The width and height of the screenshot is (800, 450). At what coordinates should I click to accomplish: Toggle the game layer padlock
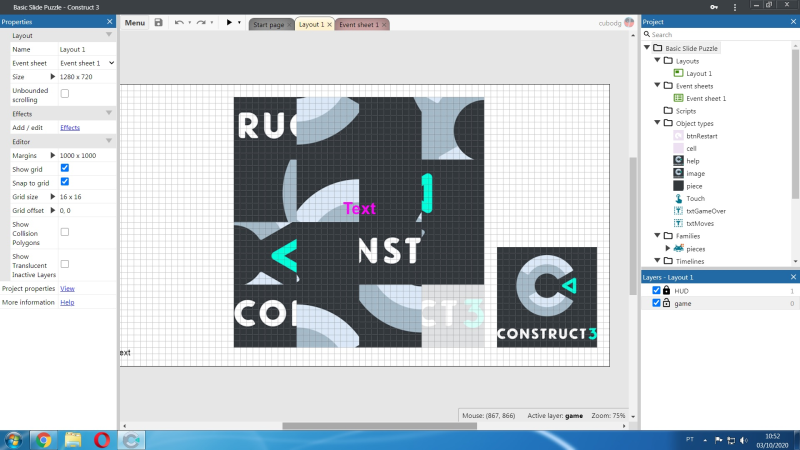666,303
